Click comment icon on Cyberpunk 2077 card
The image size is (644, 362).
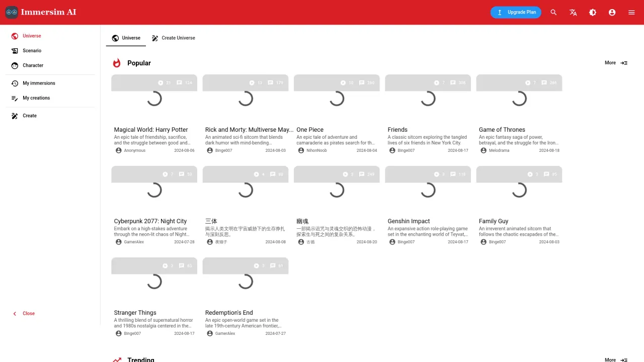click(x=181, y=174)
